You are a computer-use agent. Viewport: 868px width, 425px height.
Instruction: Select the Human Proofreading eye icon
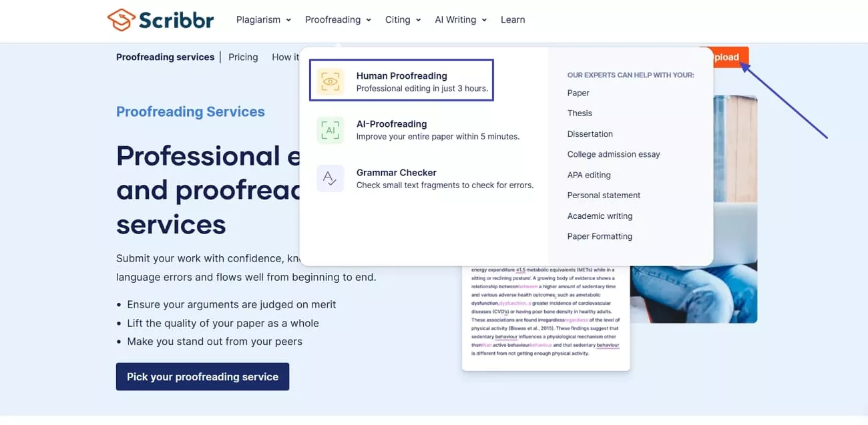coord(330,81)
